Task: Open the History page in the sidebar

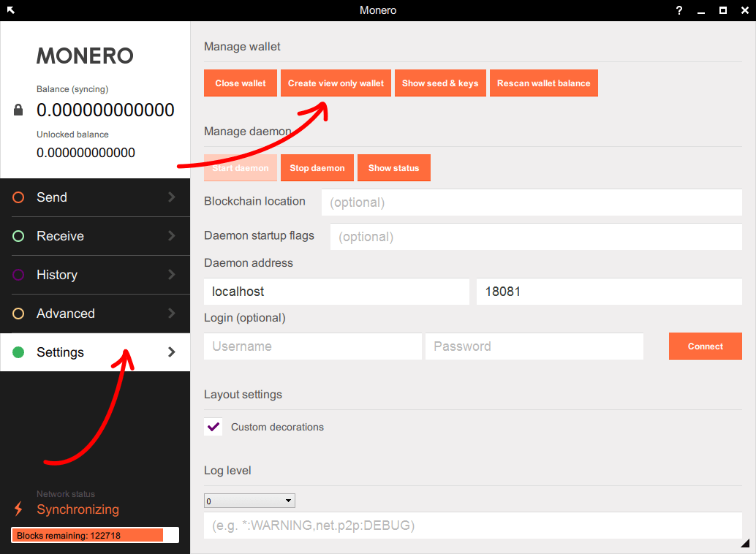Action: pyautogui.click(x=57, y=275)
